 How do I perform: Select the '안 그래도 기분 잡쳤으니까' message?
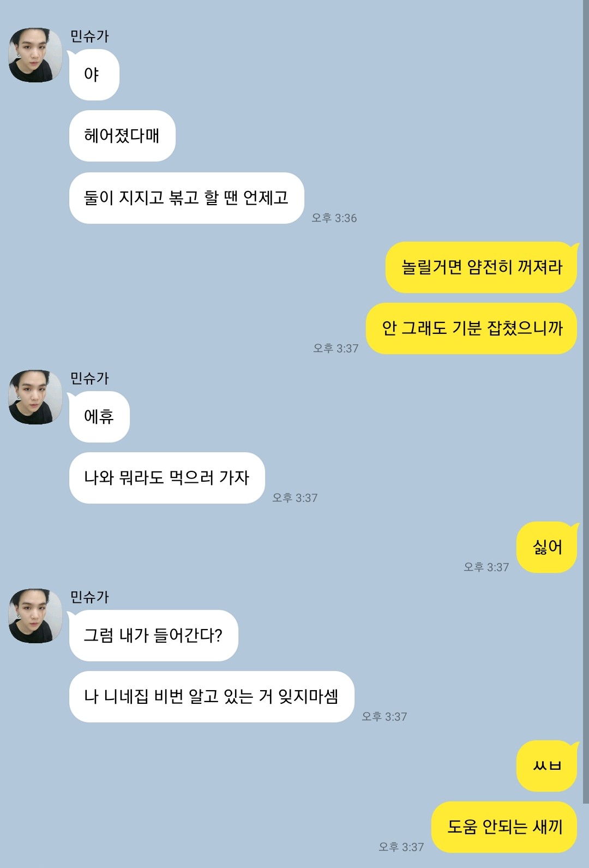point(472,328)
